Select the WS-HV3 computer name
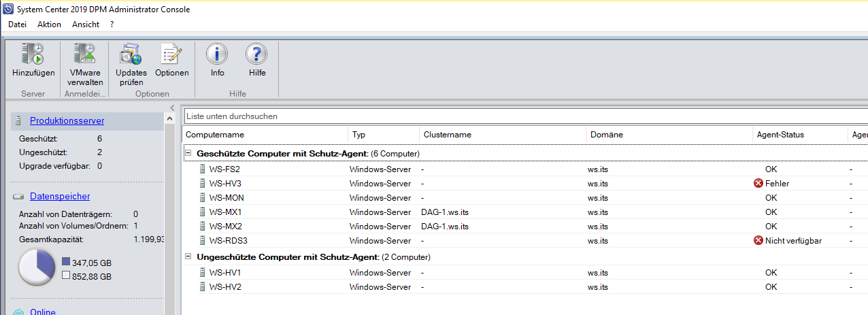 [225, 184]
